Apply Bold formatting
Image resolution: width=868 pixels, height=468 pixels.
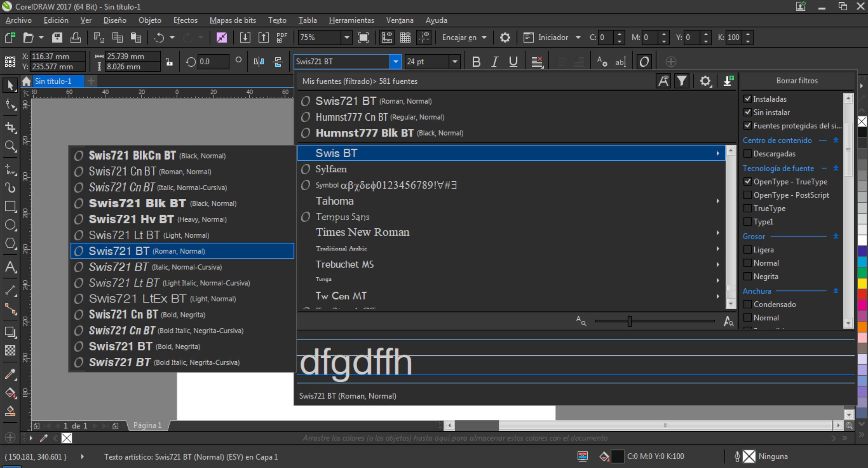(476, 62)
